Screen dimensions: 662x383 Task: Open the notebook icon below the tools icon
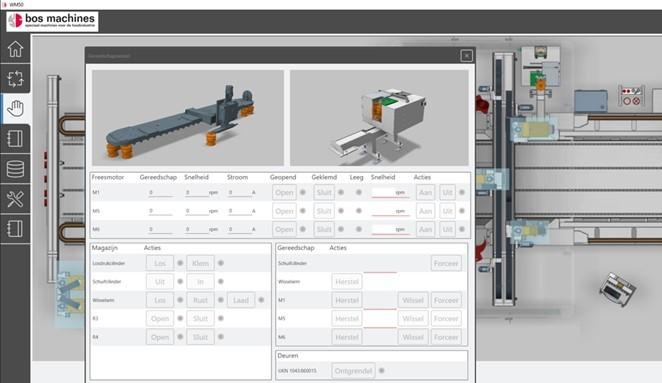click(x=15, y=229)
